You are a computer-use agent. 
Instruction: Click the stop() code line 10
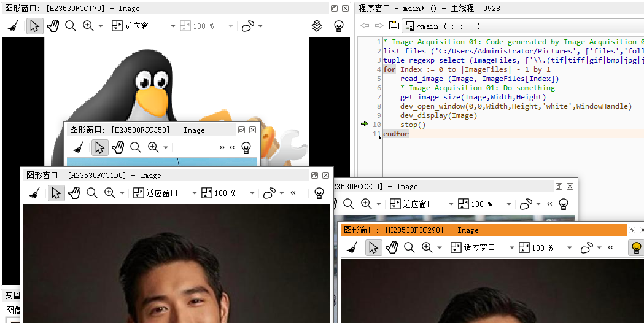click(413, 125)
